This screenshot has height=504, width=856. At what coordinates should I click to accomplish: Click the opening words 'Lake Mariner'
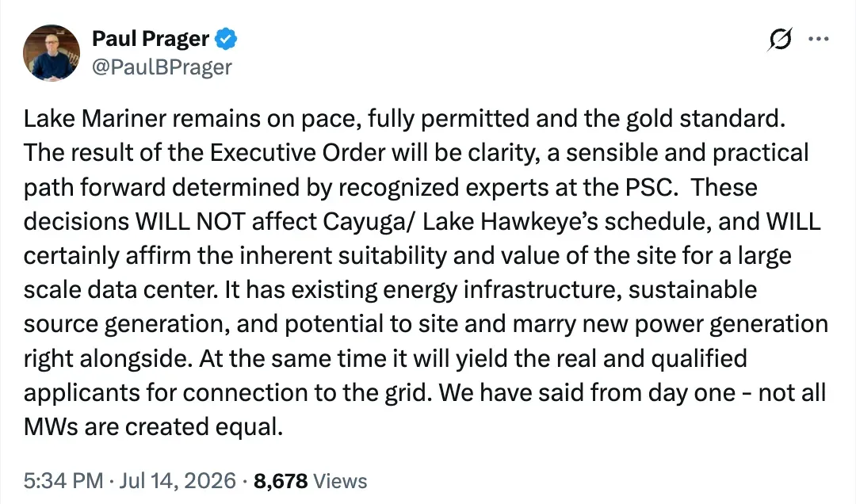[94, 119]
